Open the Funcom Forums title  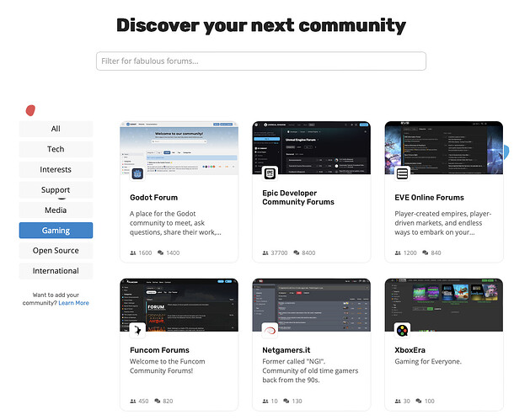[x=159, y=350]
